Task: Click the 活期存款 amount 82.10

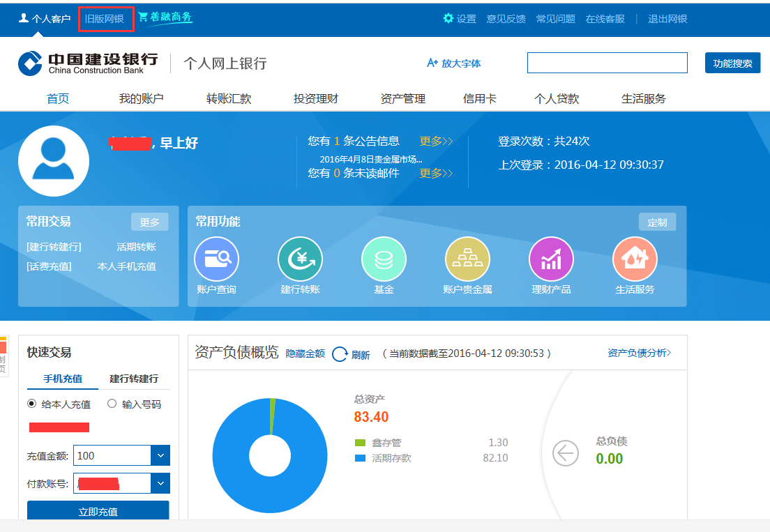Action: click(x=495, y=458)
